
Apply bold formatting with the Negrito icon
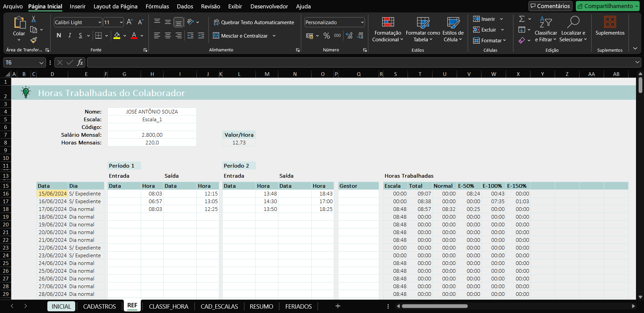coord(59,35)
